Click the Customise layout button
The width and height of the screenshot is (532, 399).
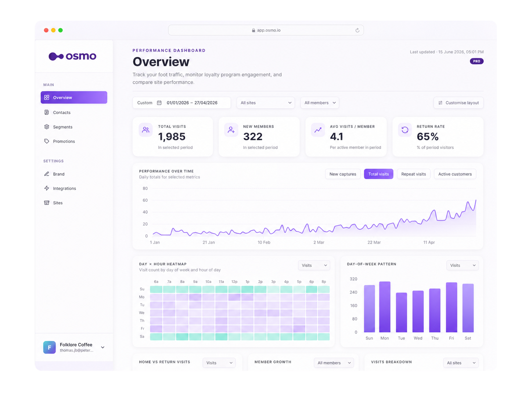coord(459,103)
